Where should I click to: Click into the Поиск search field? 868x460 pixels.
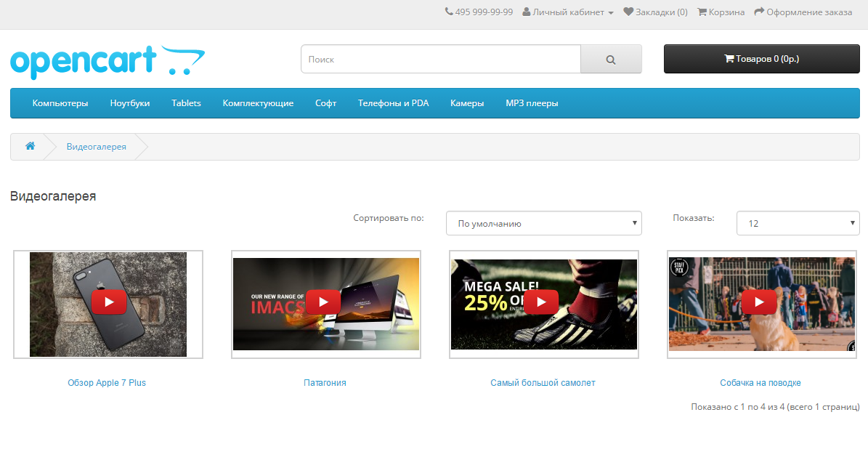[x=440, y=60]
